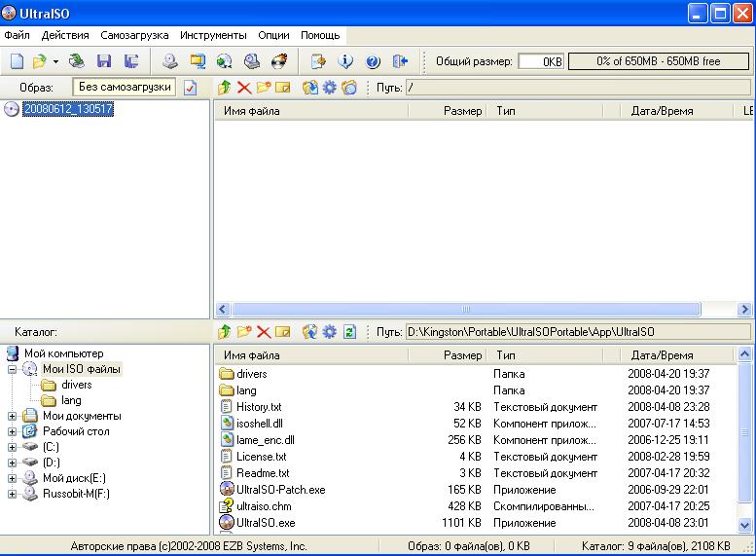This screenshot has height=556, width=756.
Task: Open the Файл menu
Action: (x=17, y=35)
